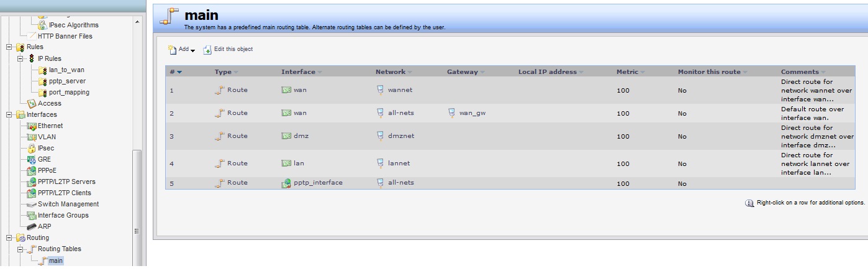Viewport: 868px width, 276px height.
Task: Click the PPTP/L2TP Servers icon
Action: (32, 182)
